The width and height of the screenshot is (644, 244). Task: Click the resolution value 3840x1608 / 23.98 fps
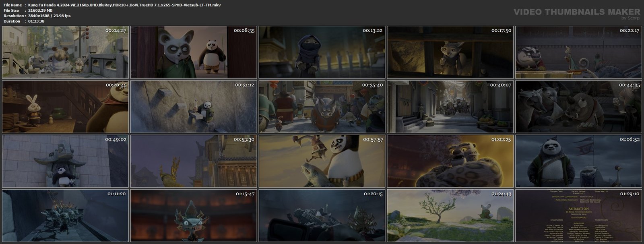49,16
